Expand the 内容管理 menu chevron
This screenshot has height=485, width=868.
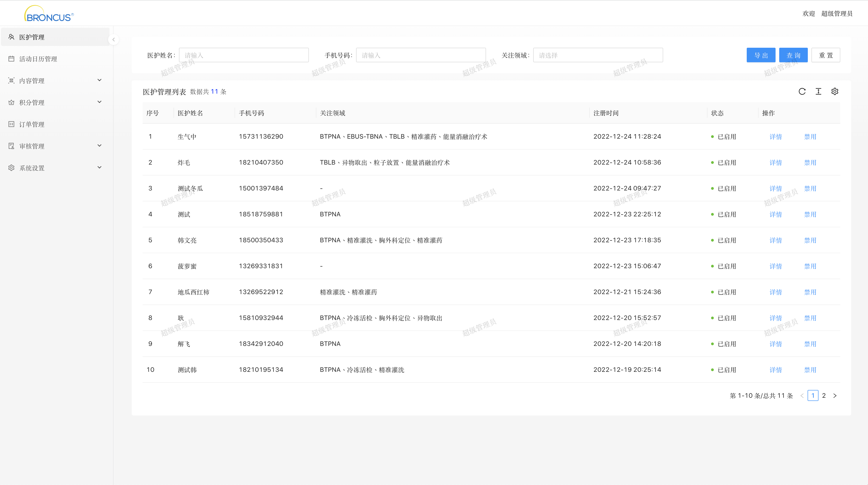99,80
